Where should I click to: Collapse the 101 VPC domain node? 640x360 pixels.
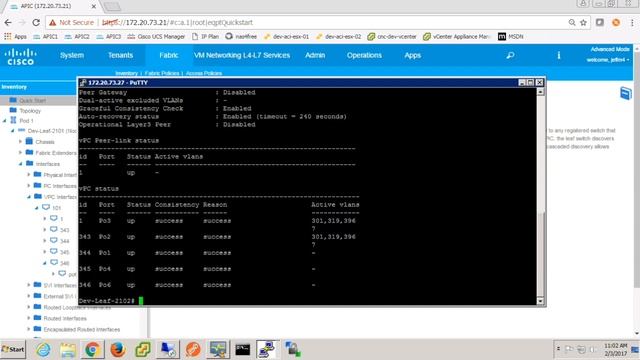(x=37, y=208)
